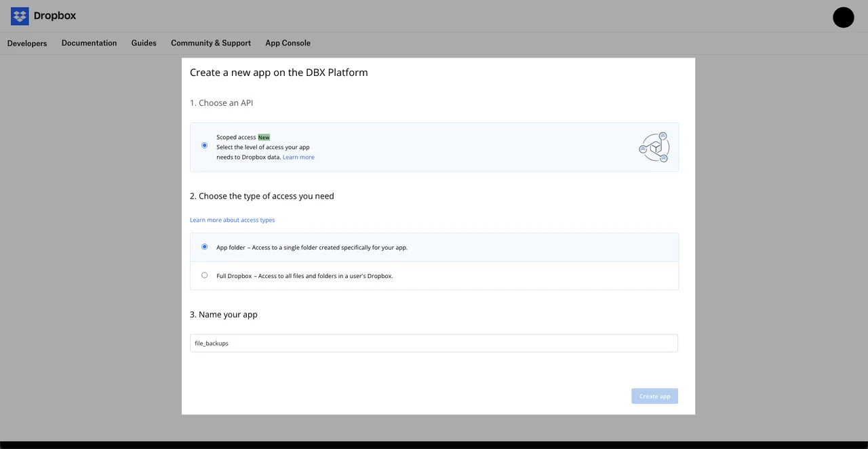
Task: Open the user avatar in the header
Action: click(x=843, y=18)
